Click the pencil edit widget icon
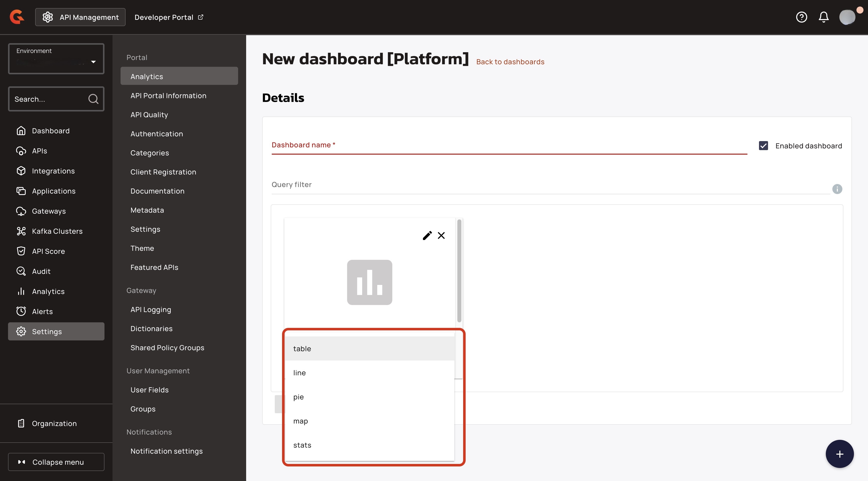 point(427,235)
